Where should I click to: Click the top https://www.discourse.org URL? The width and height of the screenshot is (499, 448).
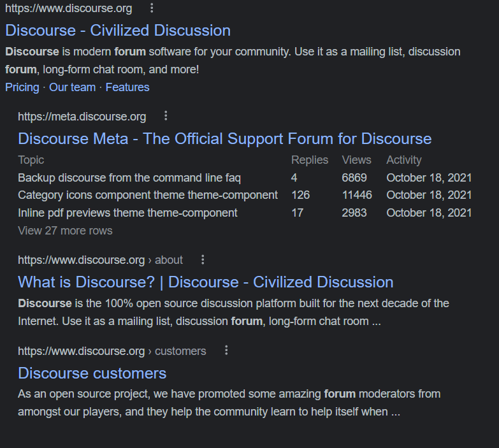pos(69,9)
